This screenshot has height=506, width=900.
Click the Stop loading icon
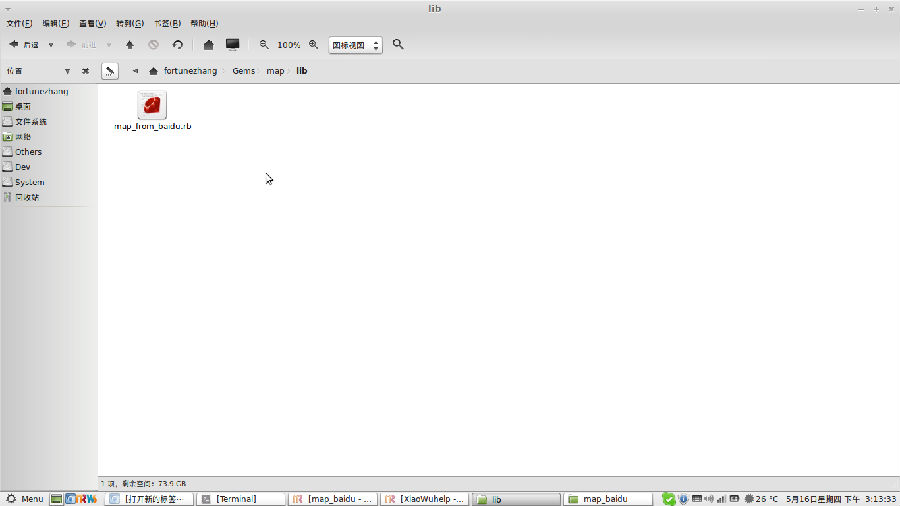click(153, 45)
